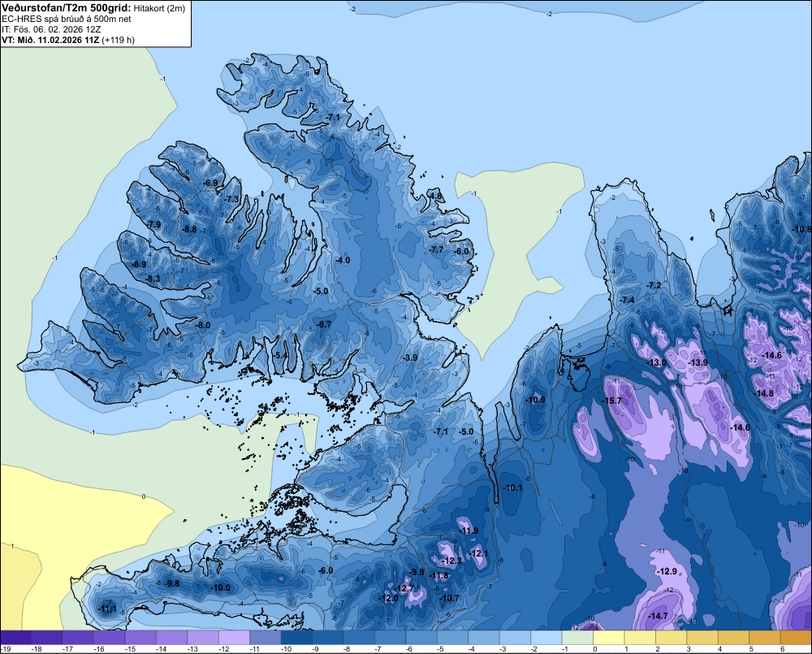Screen dimensions: 812x654
Task: Click the '-10' legend scale label
Action: click(x=285, y=649)
